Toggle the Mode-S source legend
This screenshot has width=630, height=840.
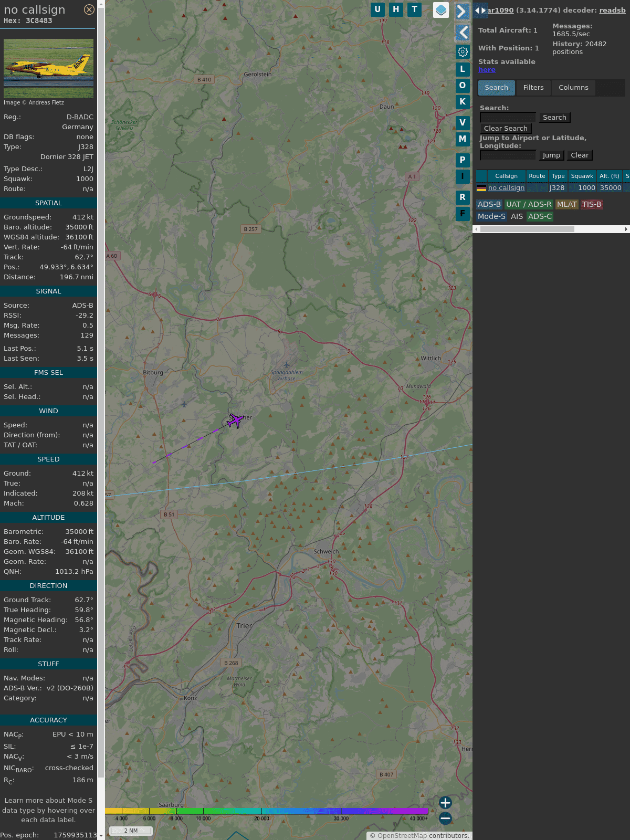(491, 217)
